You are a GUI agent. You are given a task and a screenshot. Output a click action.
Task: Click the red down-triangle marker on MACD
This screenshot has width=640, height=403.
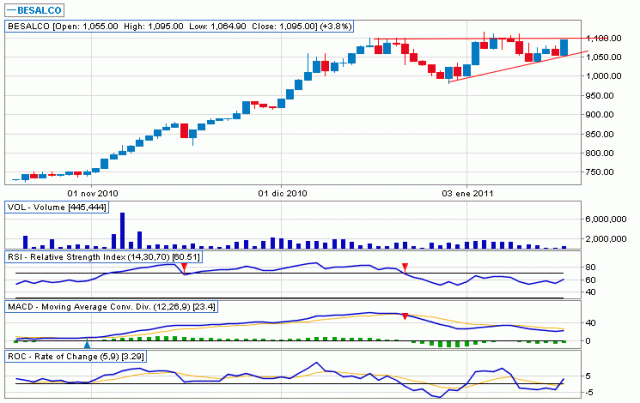click(405, 316)
